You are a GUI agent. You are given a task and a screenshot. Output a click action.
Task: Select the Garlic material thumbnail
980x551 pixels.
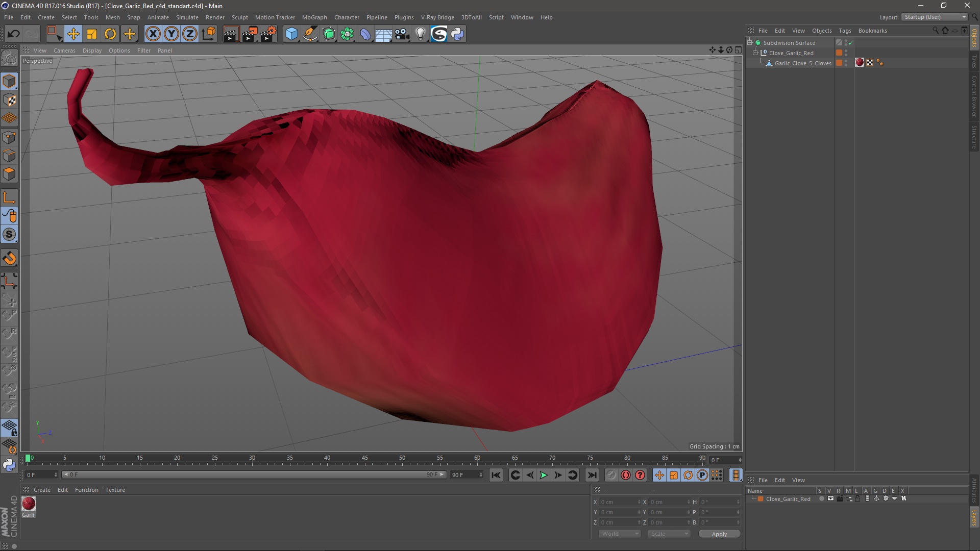(x=29, y=504)
